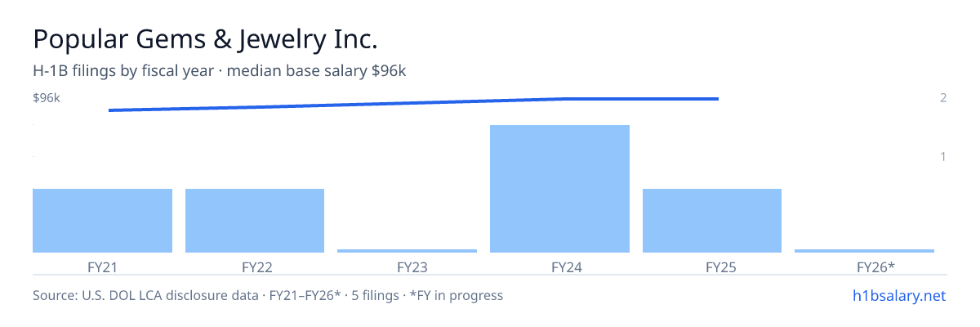Select the small FY23 bar

(x=407, y=251)
